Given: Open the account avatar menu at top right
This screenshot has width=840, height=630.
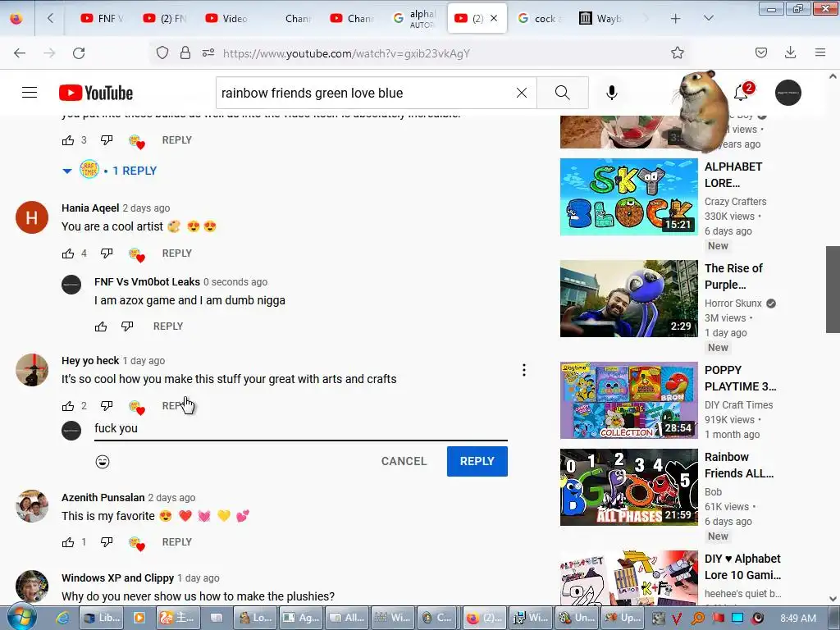Looking at the screenshot, I should (x=788, y=93).
